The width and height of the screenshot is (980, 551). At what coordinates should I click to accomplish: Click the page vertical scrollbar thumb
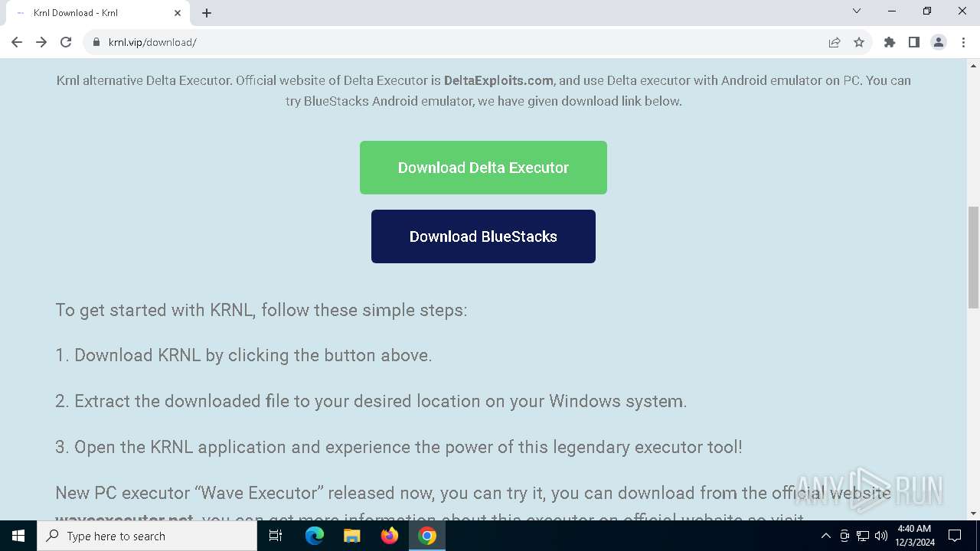973,257
